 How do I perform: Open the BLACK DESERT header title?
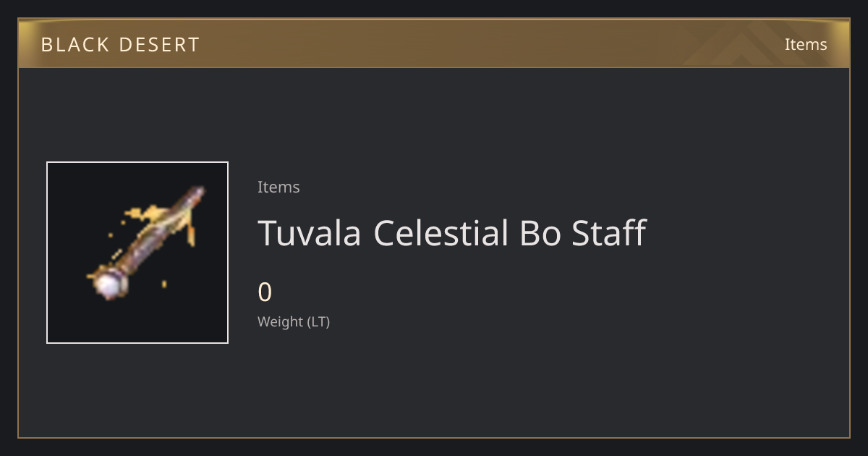(x=120, y=45)
